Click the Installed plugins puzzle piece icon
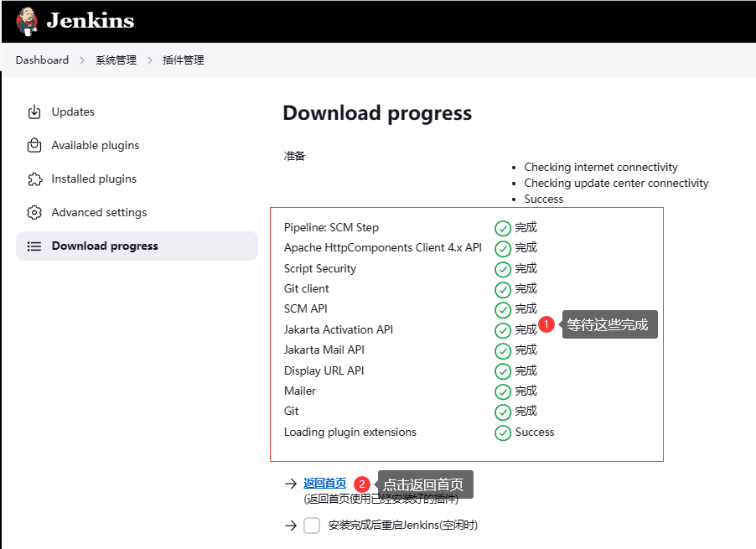The width and height of the screenshot is (756, 549). 34,179
